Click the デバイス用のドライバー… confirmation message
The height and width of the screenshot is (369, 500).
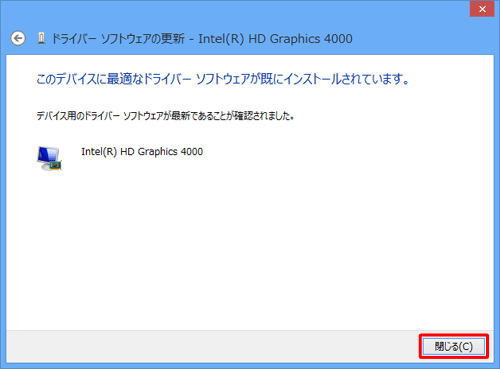(165, 116)
